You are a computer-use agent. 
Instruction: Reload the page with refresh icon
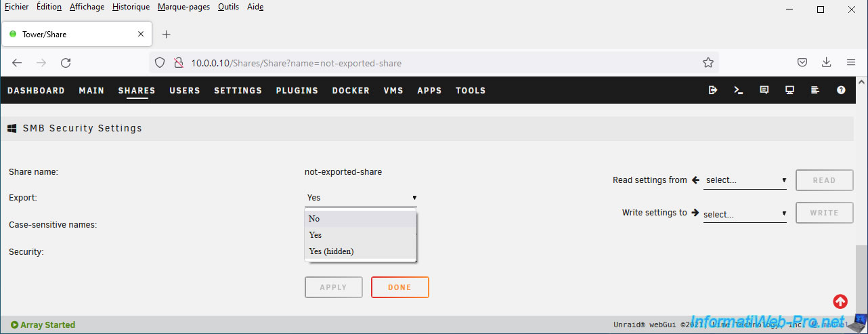click(x=66, y=63)
